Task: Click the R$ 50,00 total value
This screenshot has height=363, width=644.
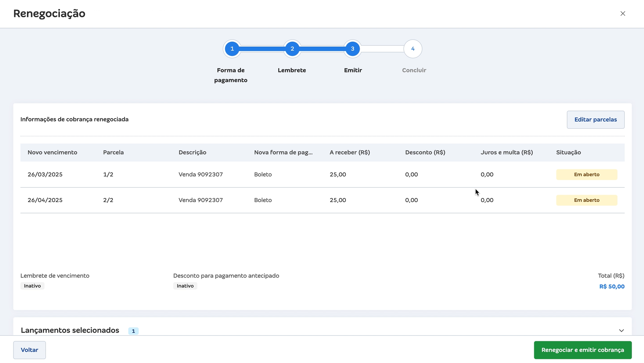Action: [611, 286]
